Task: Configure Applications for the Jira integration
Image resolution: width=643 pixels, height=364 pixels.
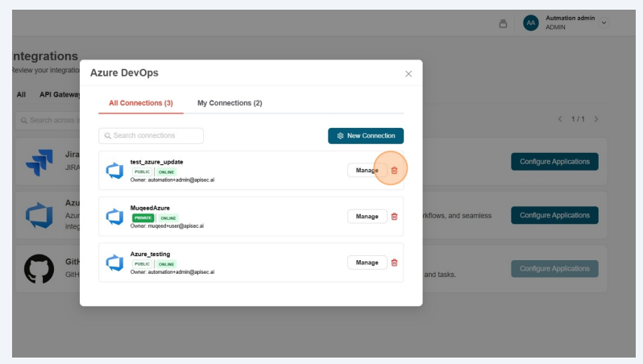Action: tap(554, 161)
